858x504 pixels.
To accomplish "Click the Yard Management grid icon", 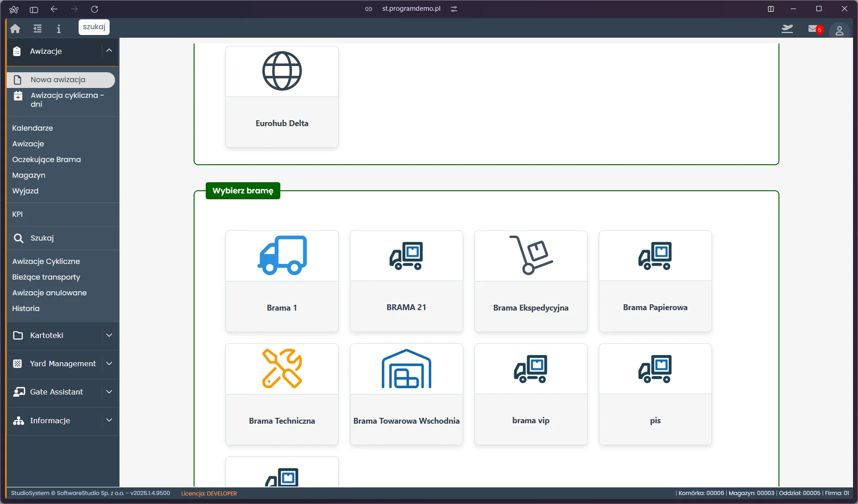I will (18, 364).
